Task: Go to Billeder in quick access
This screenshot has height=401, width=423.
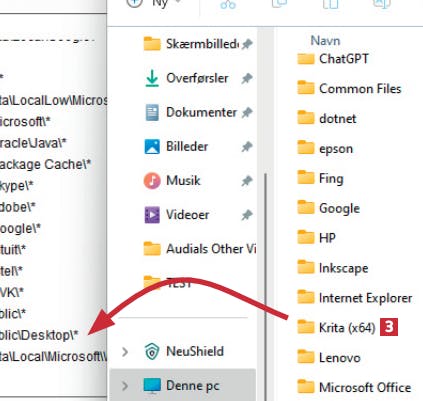Action: (x=177, y=146)
